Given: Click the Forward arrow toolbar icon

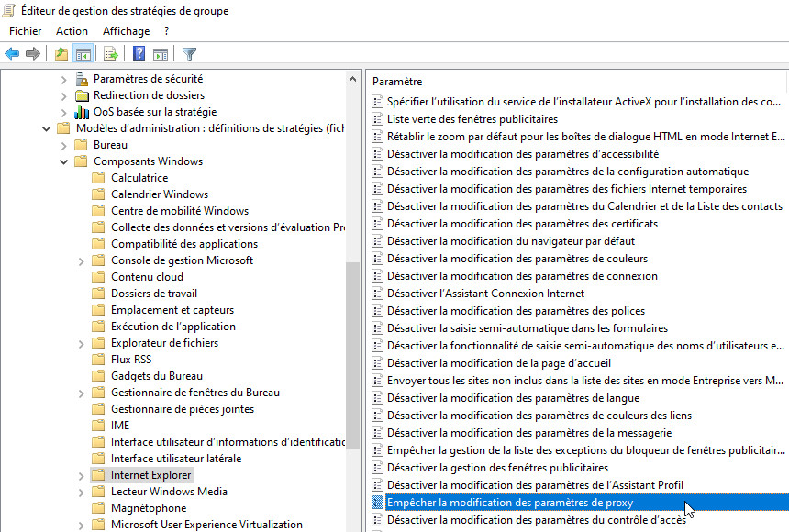Looking at the screenshot, I should point(33,53).
